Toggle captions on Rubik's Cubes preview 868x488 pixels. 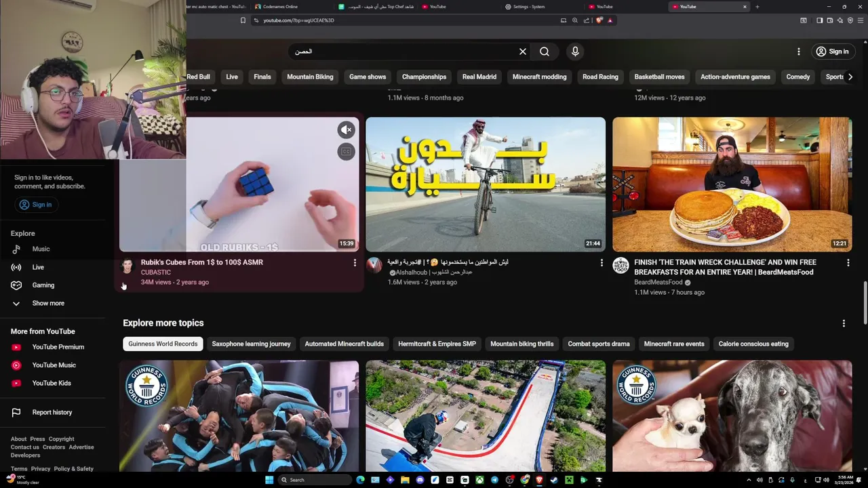pyautogui.click(x=346, y=152)
